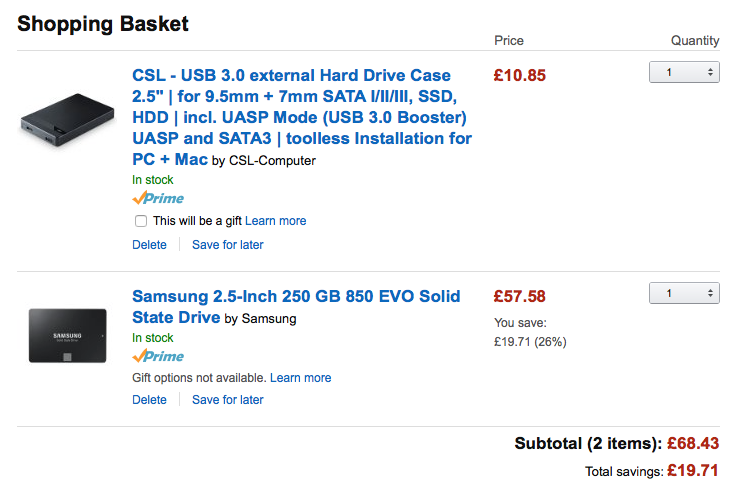
Task: Click the Shopping Basket heading
Action: [103, 23]
